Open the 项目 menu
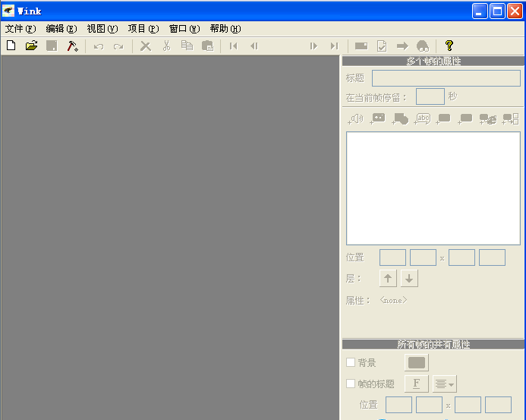 point(143,29)
